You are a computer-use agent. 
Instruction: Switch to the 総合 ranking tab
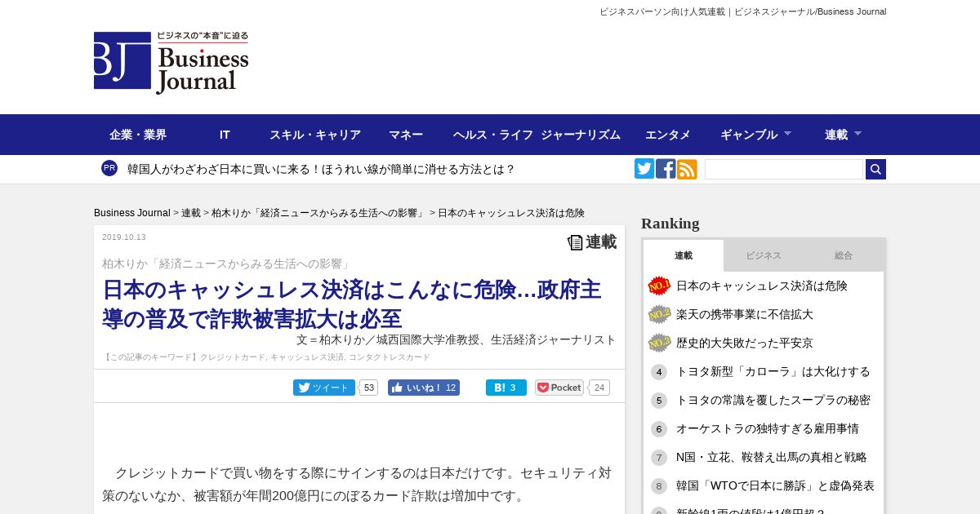pyautogui.click(x=844, y=255)
